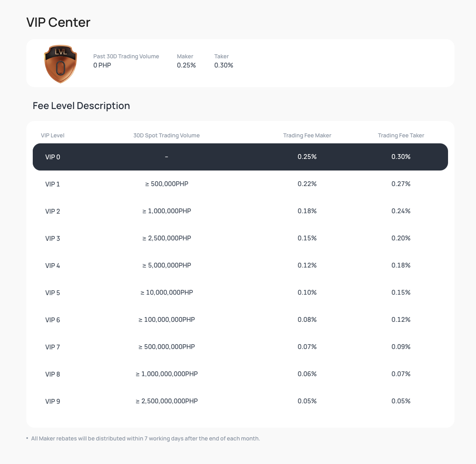Image resolution: width=476 pixels, height=464 pixels.
Task: Click the VIP 8 taker fee 0.07%
Action: 401,374
